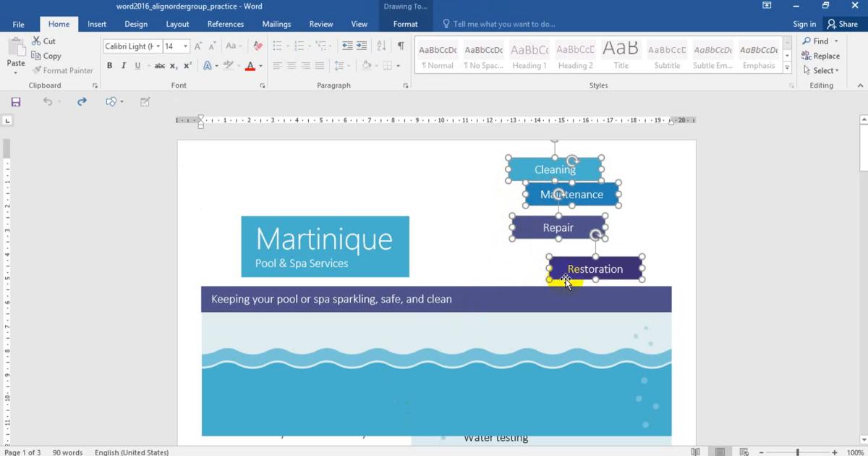Screen dimensions: 868x456
Task: Click the Replace button
Action: point(821,56)
